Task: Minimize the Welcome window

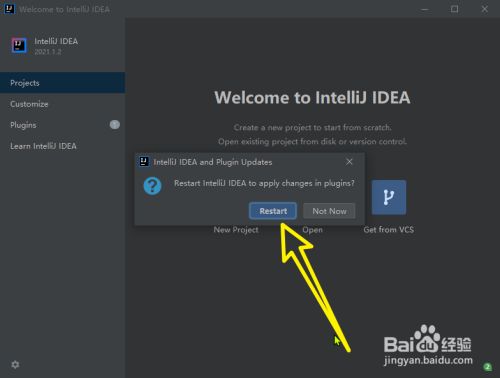Action: pyautogui.click(x=425, y=9)
